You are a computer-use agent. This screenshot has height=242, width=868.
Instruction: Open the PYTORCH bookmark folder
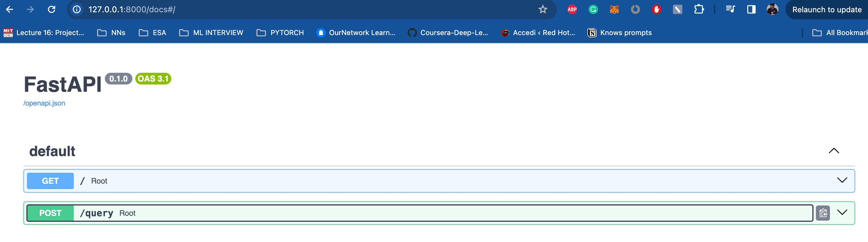(x=280, y=33)
